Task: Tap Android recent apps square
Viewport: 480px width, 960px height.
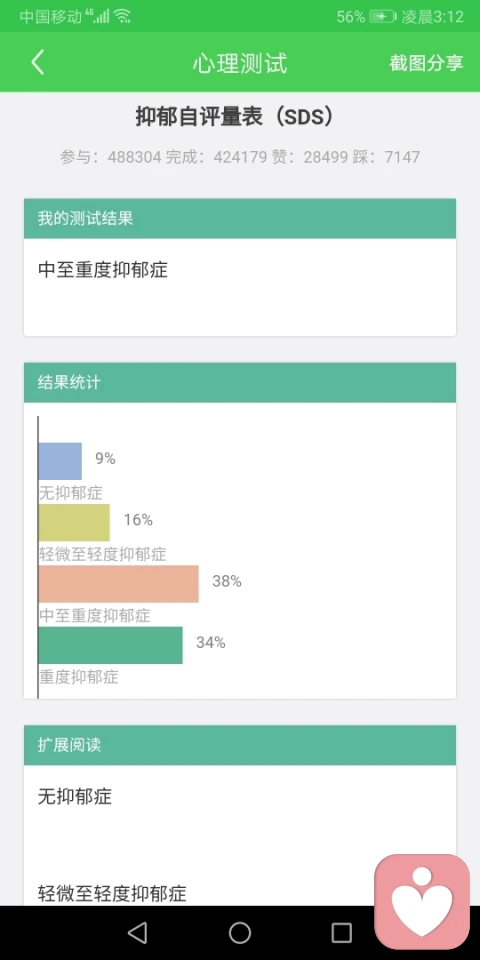Action: pos(342,933)
